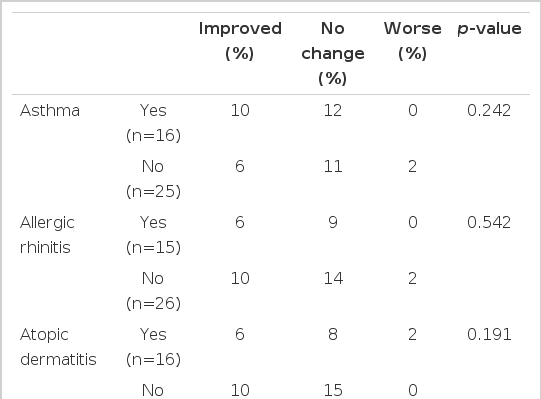The image size is (541, 399).
Task: Select the Asthma Yes (n=16) cell
Action: (153, 123)
